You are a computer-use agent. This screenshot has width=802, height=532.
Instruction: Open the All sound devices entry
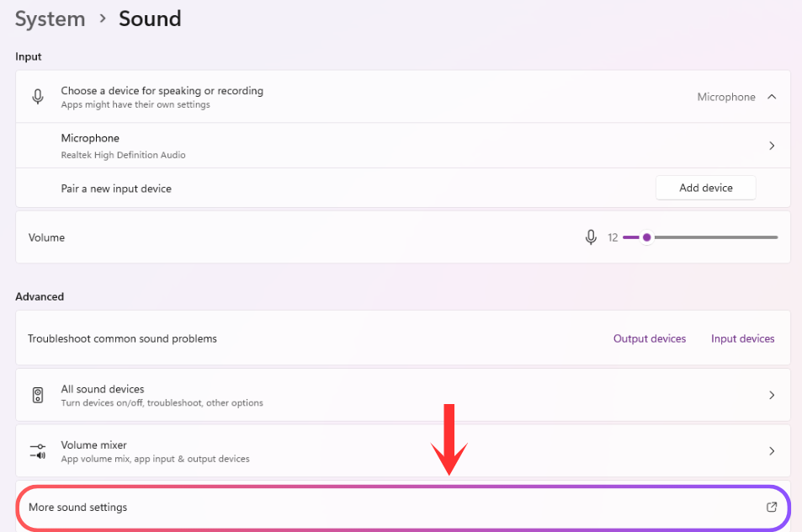coord(403,395)
